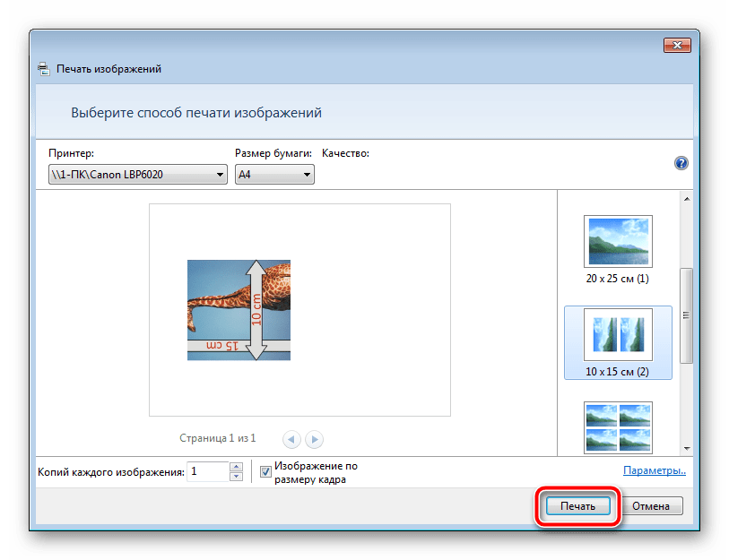
Task: Go to the next page arrow
Action: (x=314, y=439)
